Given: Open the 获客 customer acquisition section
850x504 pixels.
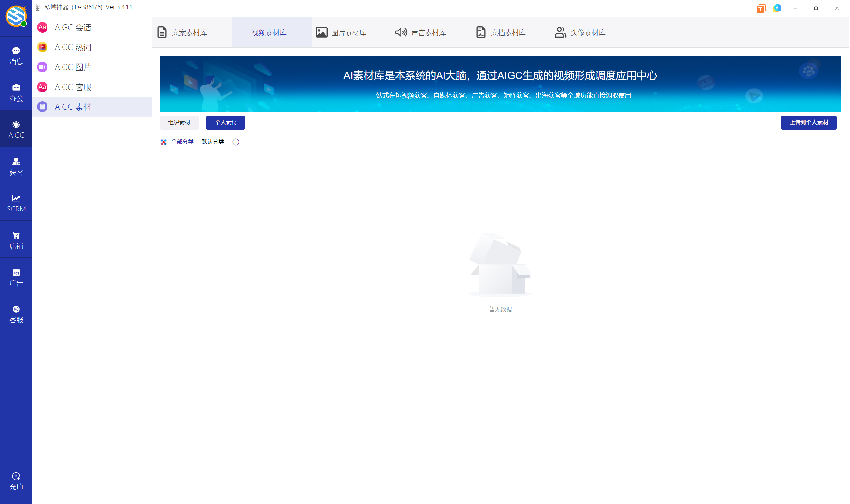Looking at the screenshot, I should (16, 166).
